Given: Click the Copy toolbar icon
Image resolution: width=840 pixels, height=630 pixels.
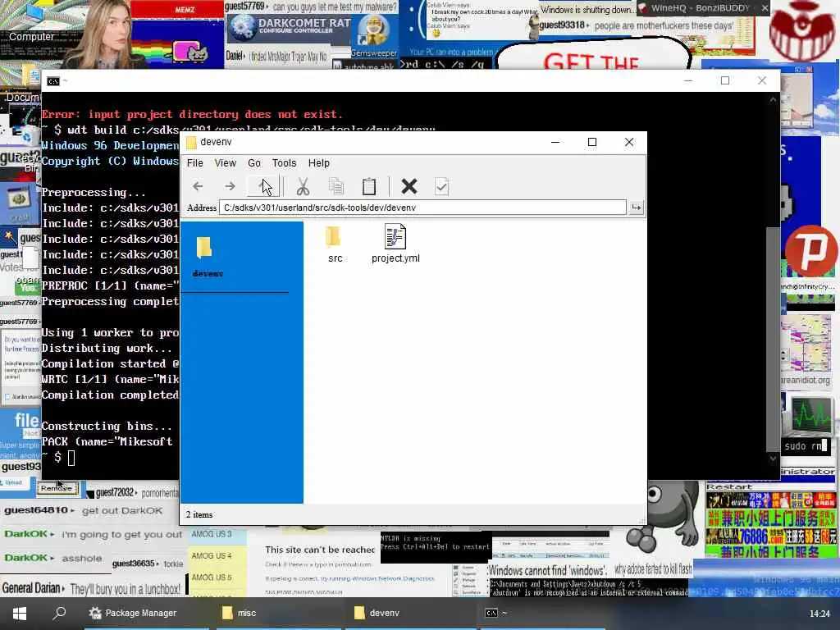Looking at the screenshot, I should pos(336,186).
